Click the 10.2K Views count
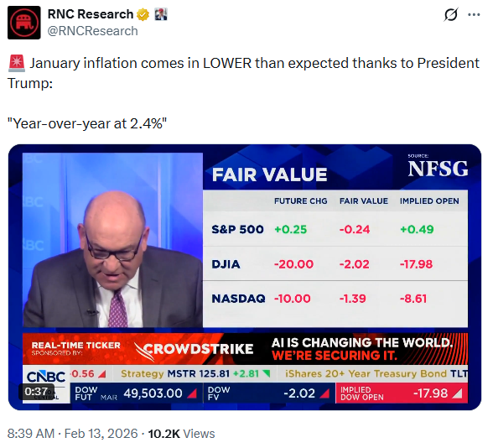 pos(181,434)
